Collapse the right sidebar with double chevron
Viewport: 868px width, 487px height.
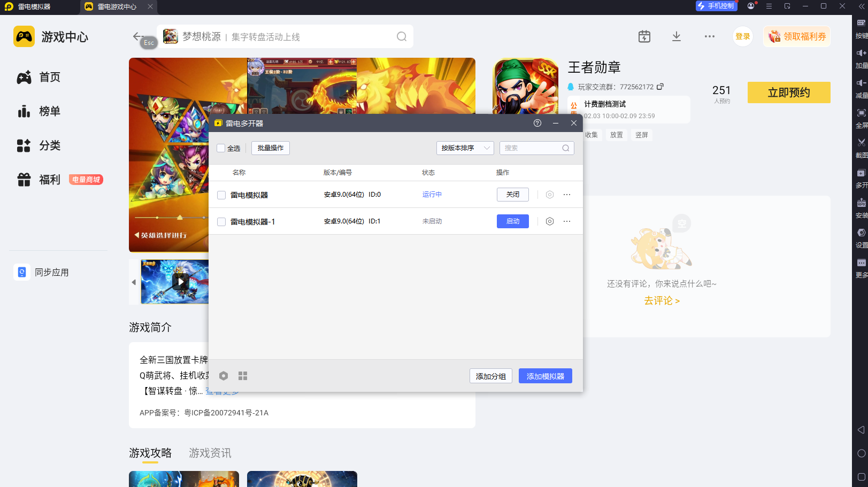point(861,6)
